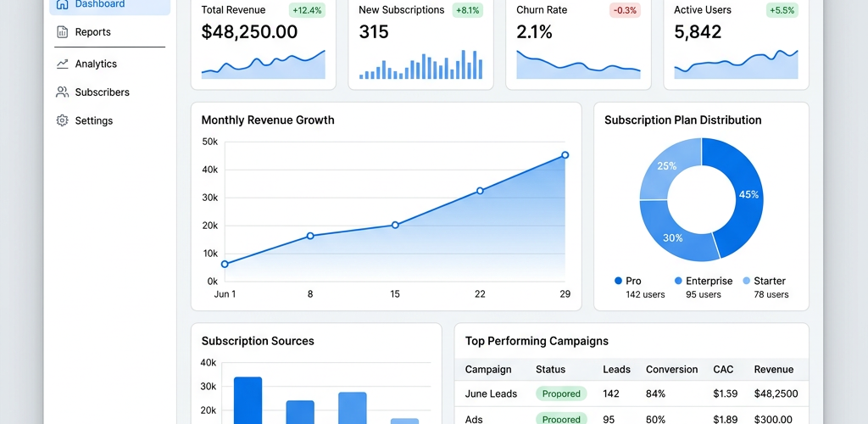
Task: Click the 25% Starter donut segment
Action: coord(666,165)
